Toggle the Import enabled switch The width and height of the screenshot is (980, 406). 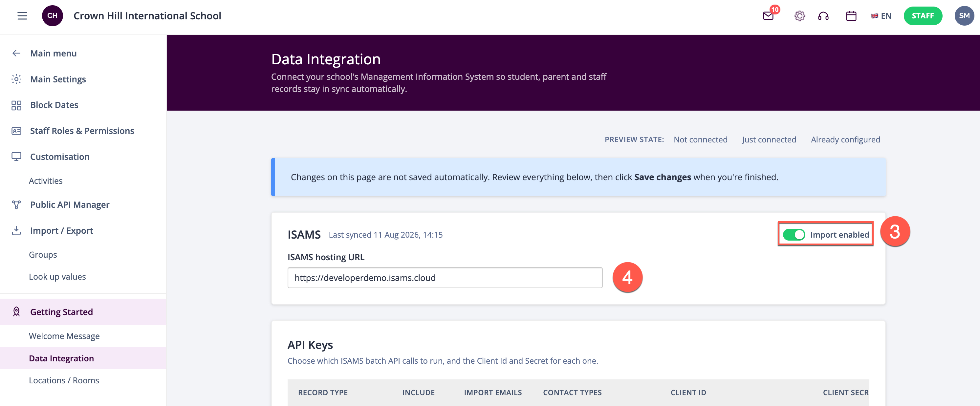point(794,235)
